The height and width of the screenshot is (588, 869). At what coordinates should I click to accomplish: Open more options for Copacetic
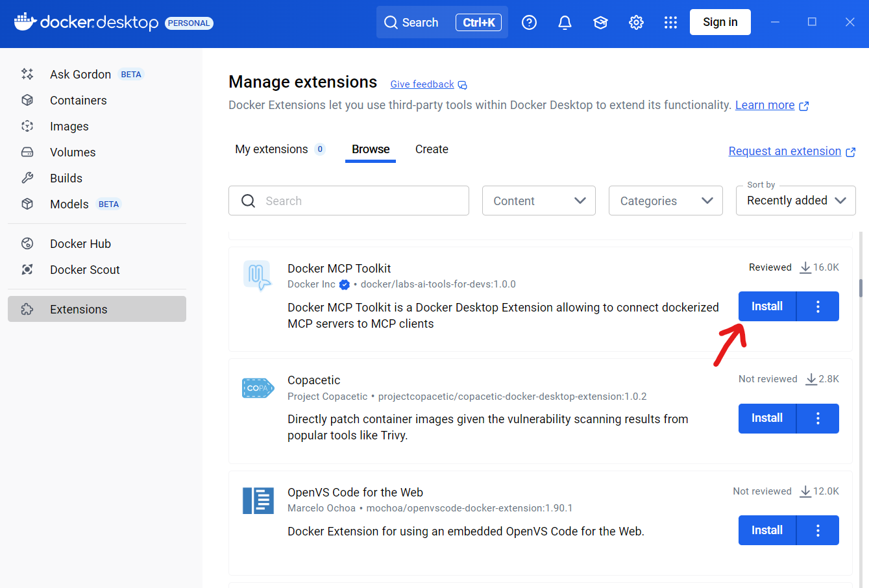pos(818,419)
